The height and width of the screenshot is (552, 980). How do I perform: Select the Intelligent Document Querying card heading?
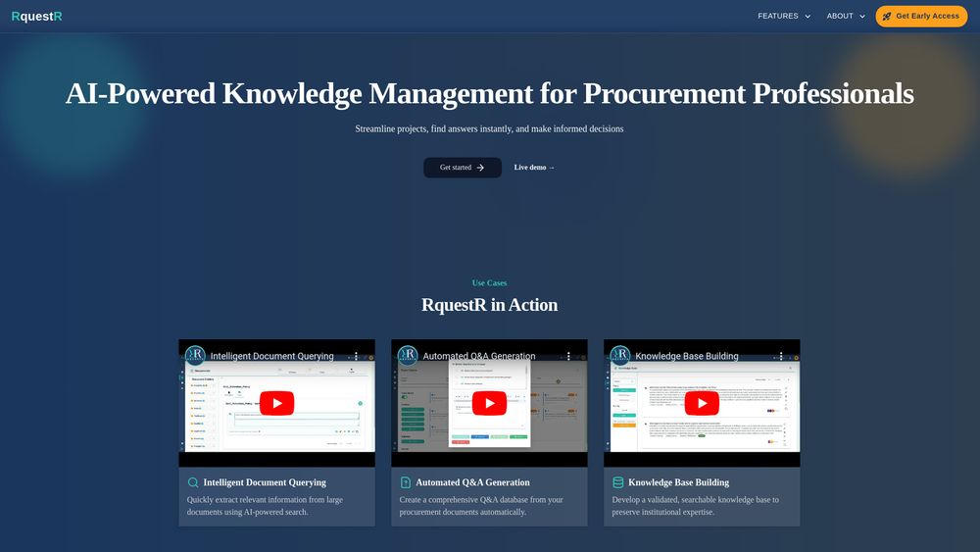click(x=265, y=482)
